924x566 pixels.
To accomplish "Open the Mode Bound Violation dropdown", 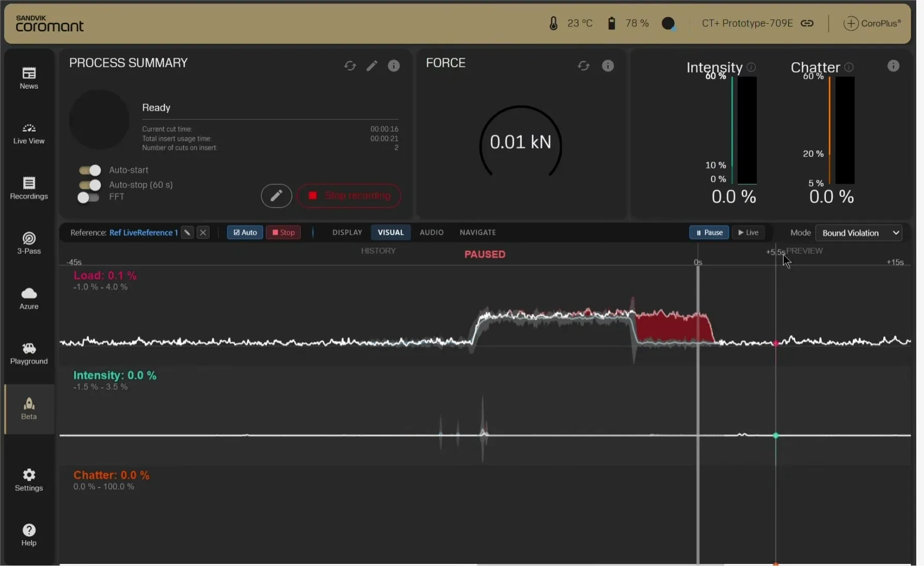I will [859, 233].
